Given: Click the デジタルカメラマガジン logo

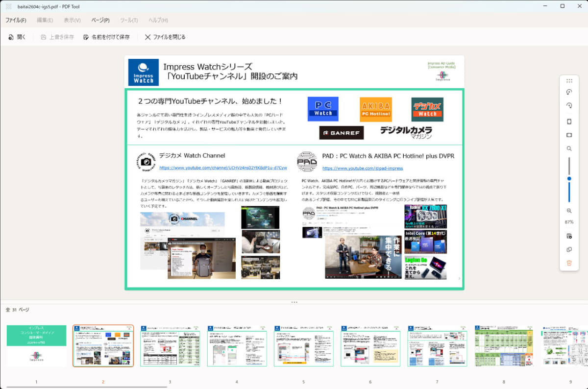Looking at the screenshot, I should coord(406,133).
